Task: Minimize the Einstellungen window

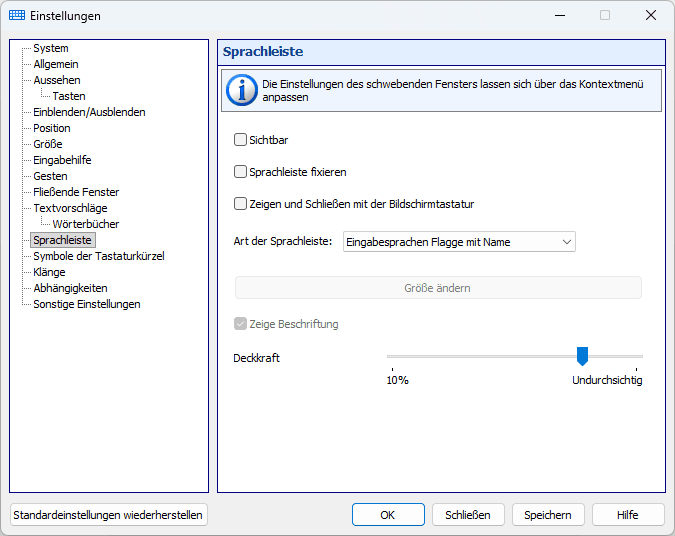Action: [x=560, y=15]
